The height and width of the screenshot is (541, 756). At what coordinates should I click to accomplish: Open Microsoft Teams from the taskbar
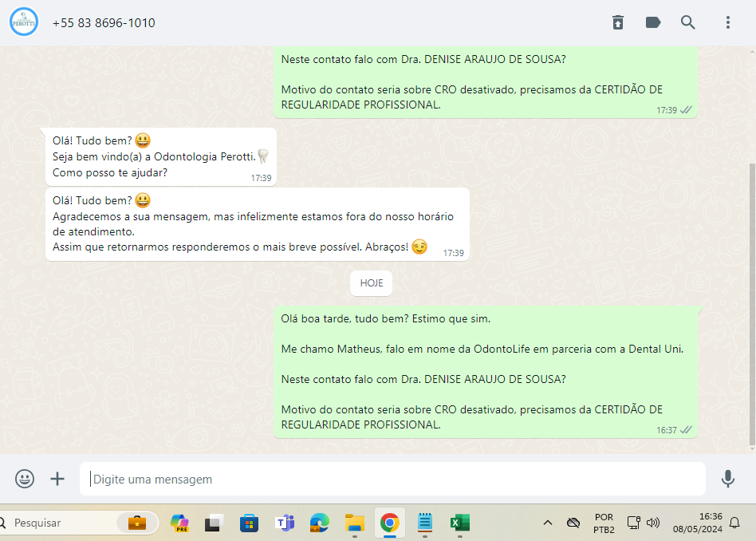(x=285, y=523)
